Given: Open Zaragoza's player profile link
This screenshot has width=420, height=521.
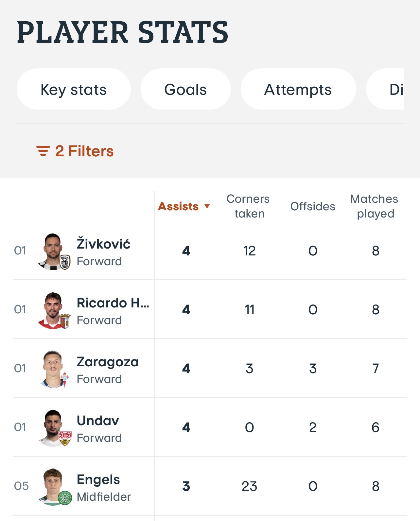Looking at the screenshot, I should pos(108,362).
